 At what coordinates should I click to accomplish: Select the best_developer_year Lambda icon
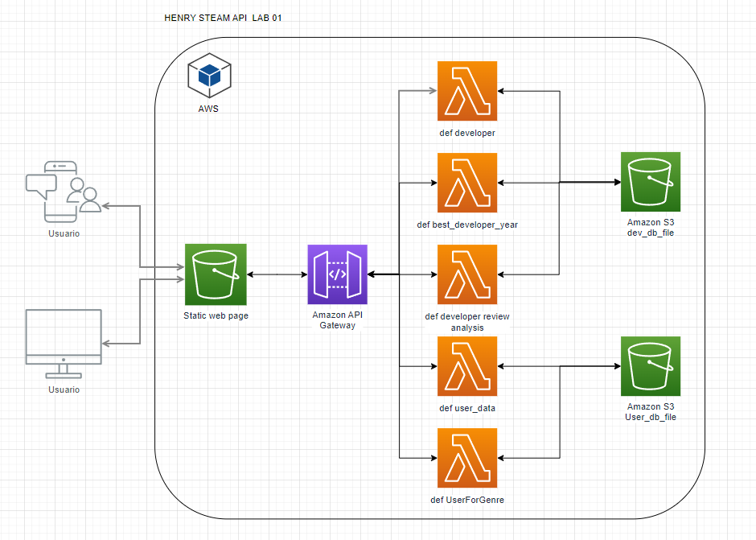coord(467,183)
